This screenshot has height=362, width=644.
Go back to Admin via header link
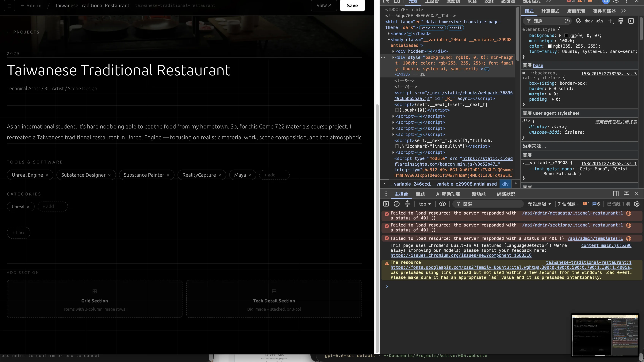pyautogui.click(x=31, y=6)
